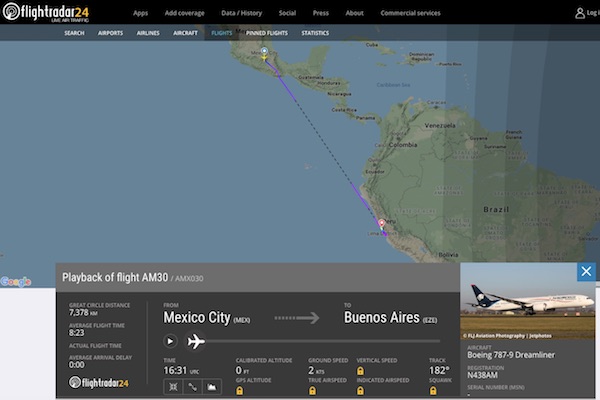Click the 182° track value

coord(439,371)
